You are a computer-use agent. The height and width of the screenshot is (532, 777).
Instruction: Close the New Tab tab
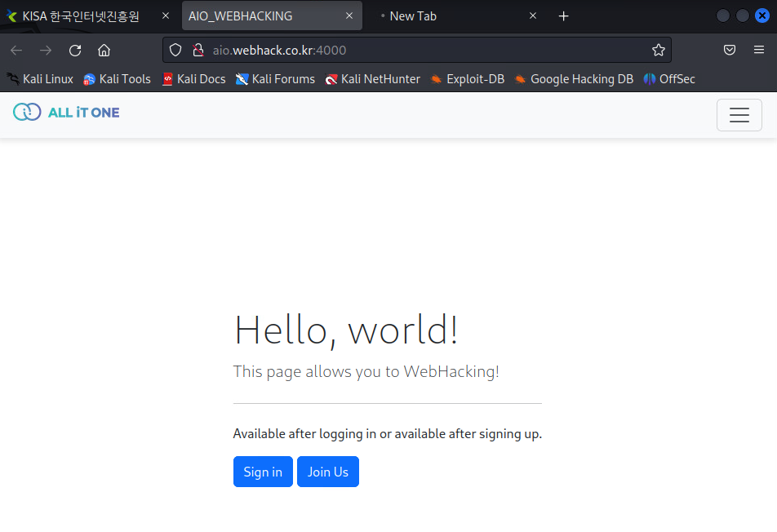coord(533,16)
